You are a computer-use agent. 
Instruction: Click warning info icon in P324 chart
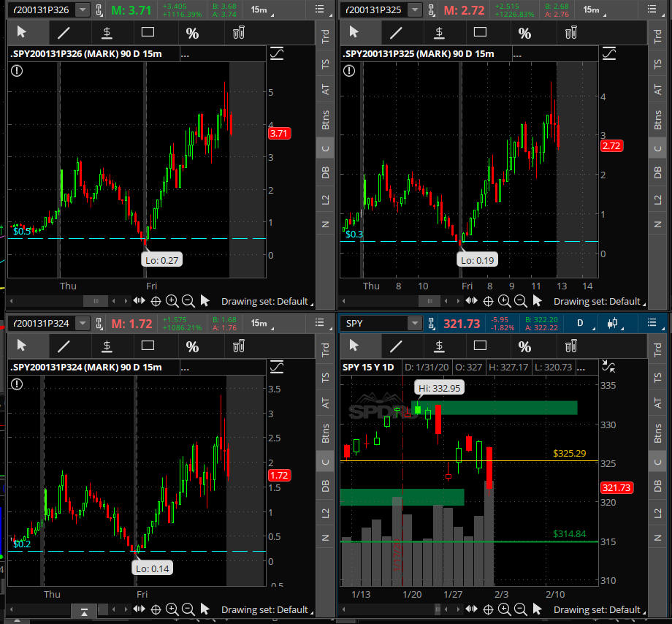pos(17,384)
